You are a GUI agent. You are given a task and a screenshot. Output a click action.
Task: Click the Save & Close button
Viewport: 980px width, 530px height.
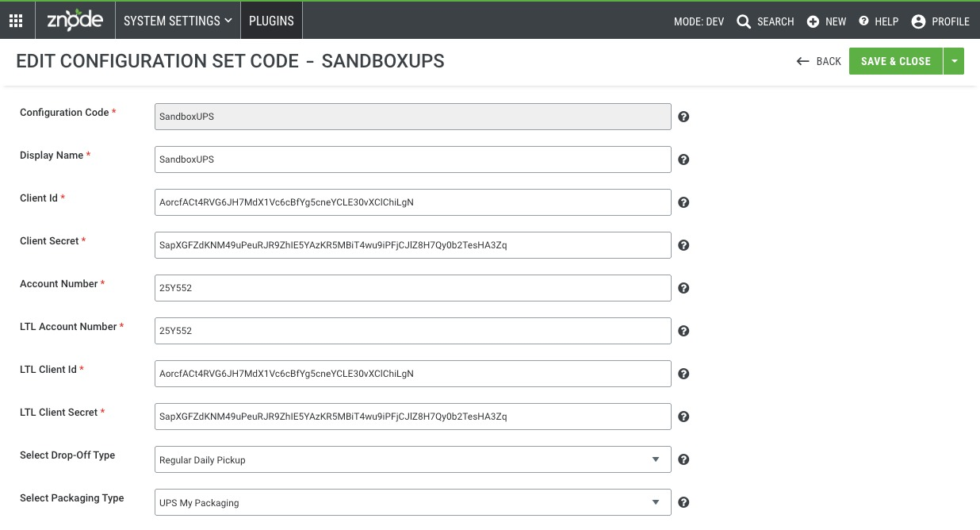(896, 61)
